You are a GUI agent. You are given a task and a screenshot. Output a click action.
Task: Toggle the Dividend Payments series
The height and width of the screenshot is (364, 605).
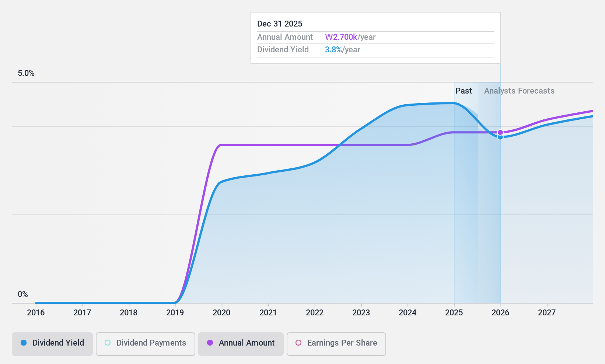tap(145, 344)
